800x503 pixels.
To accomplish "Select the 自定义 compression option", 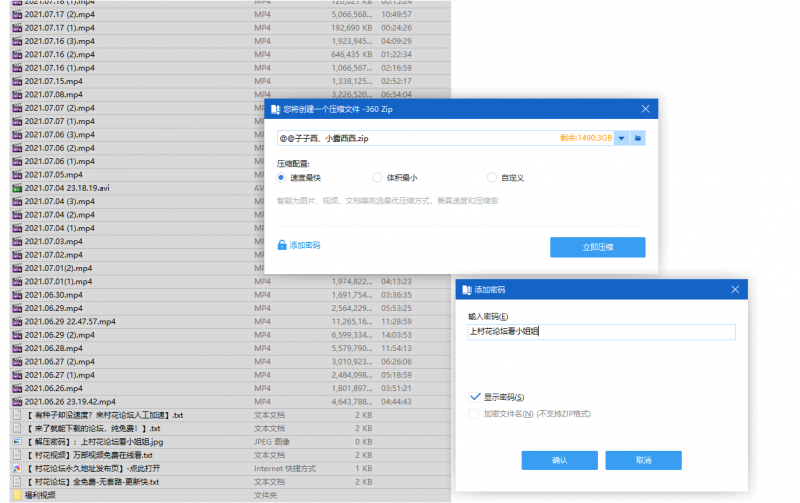I will pos(491,177).
